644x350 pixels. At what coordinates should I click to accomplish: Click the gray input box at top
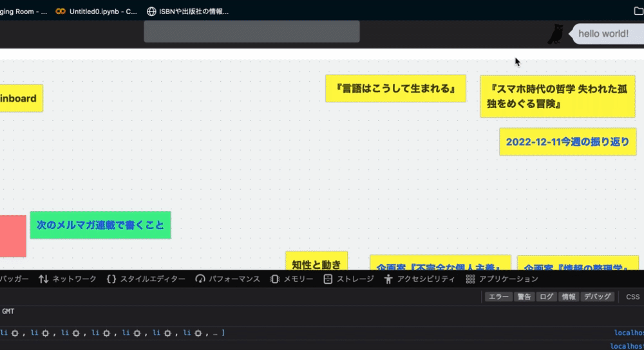tap(252, 32)
